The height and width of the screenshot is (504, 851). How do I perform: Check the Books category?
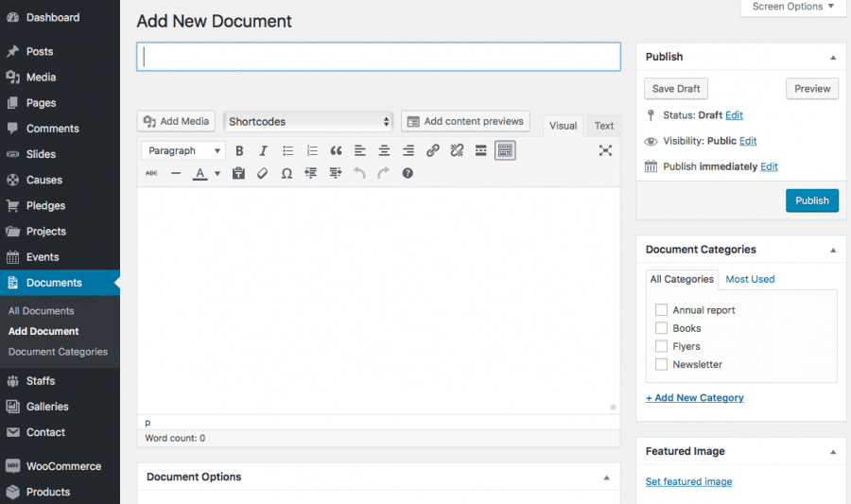point(661,328)
